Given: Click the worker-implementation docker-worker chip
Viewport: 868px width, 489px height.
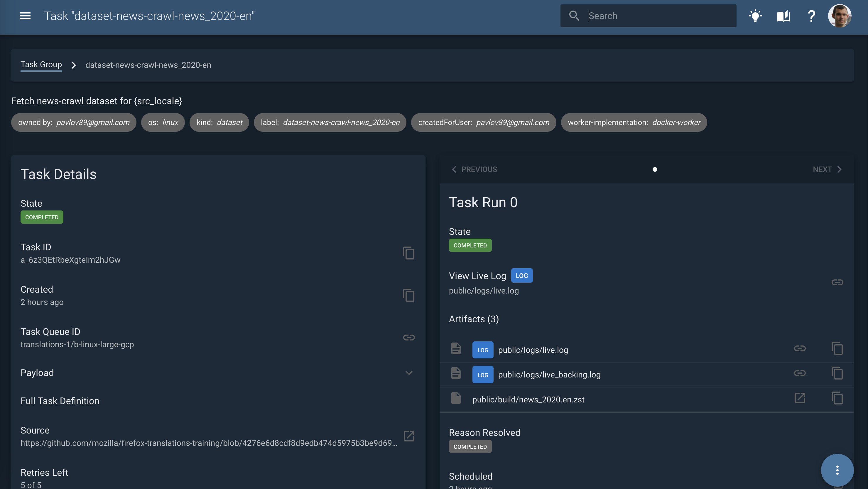Looking at the screenshot, I should 634,122.
